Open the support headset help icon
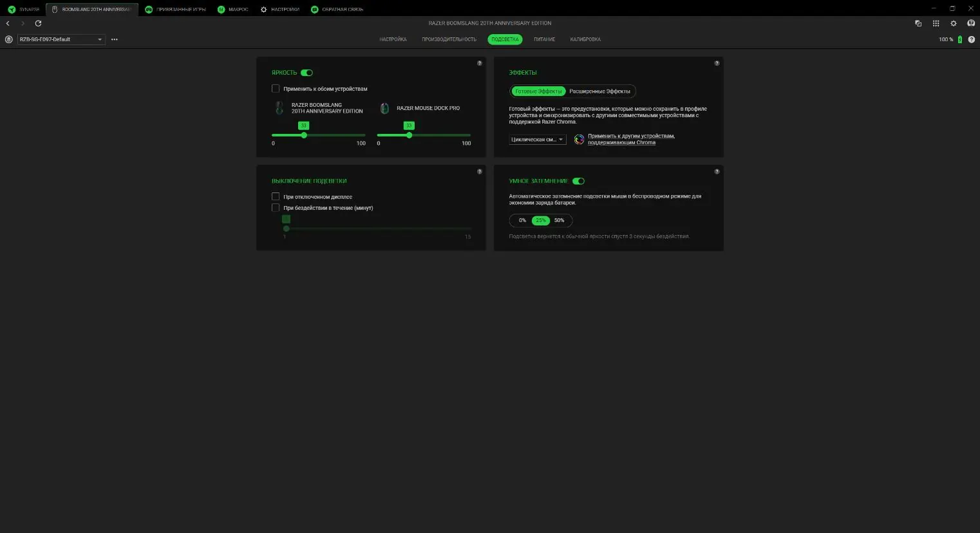The image size is (980, 533). [x=971, y=23]
